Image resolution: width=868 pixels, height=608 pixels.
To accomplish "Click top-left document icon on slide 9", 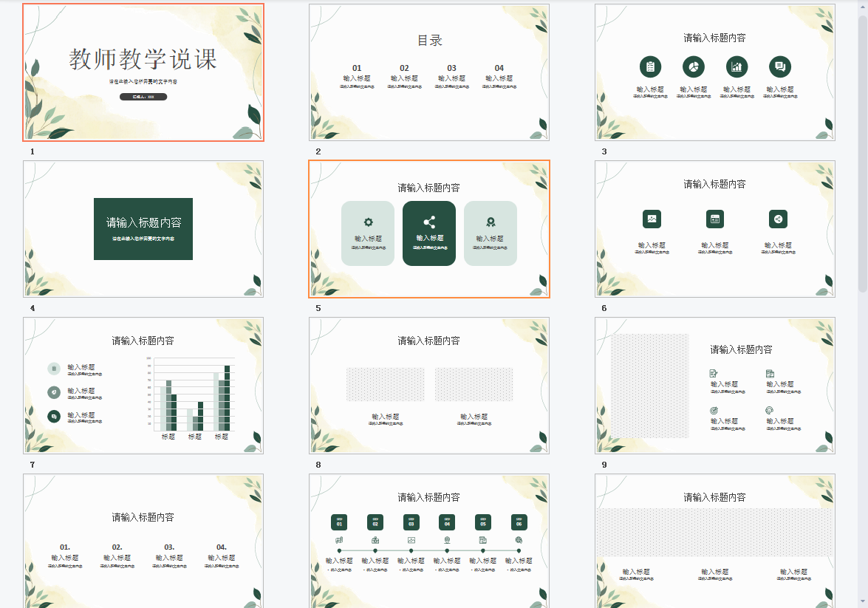I will pyautogui.click(x=714, y=373).
